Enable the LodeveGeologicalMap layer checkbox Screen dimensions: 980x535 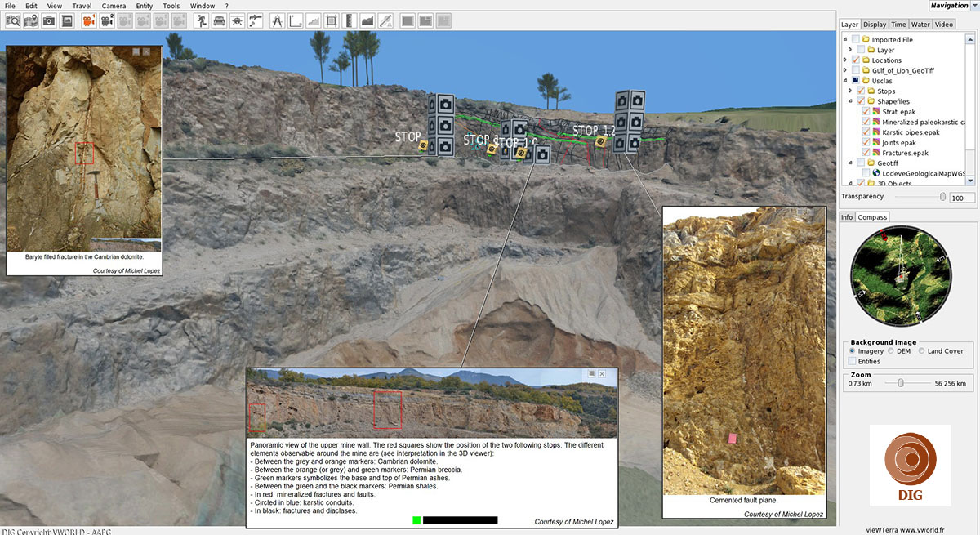[x=866, y=173]
